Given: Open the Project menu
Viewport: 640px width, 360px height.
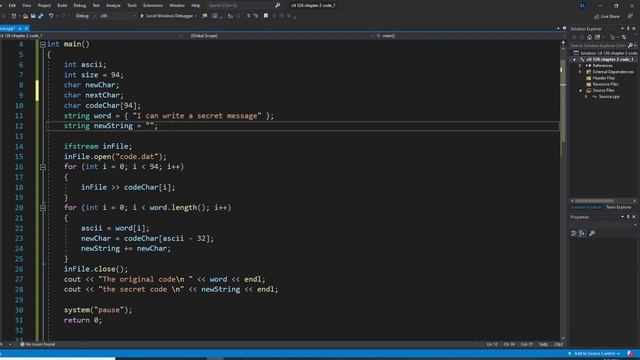Looking at the screenshot, I should [44, 5].
